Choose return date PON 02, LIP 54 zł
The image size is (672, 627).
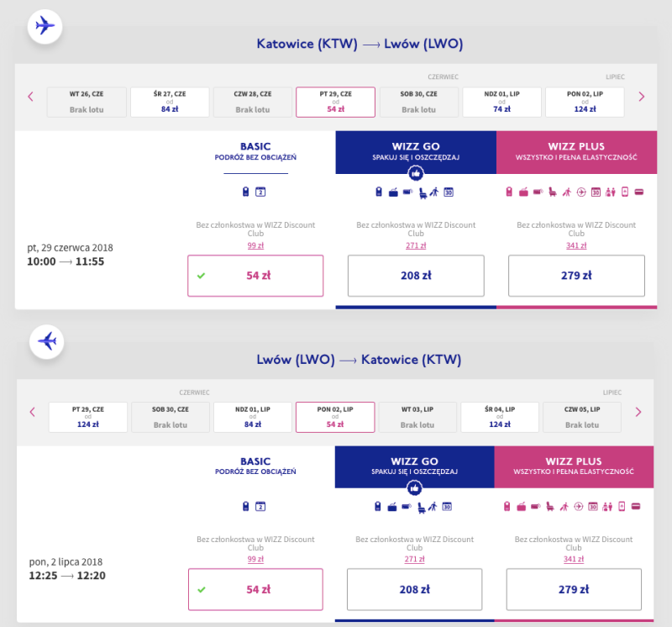coord(335,417)
